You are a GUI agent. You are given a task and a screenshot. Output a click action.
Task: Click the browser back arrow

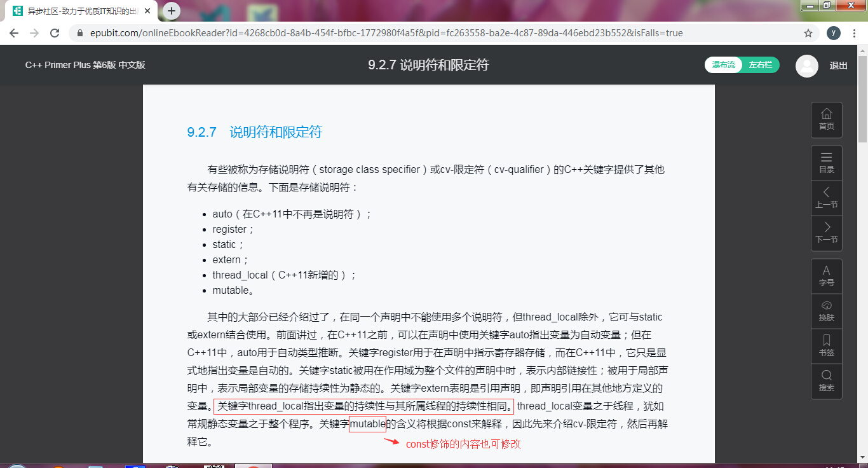pos(13,32)
